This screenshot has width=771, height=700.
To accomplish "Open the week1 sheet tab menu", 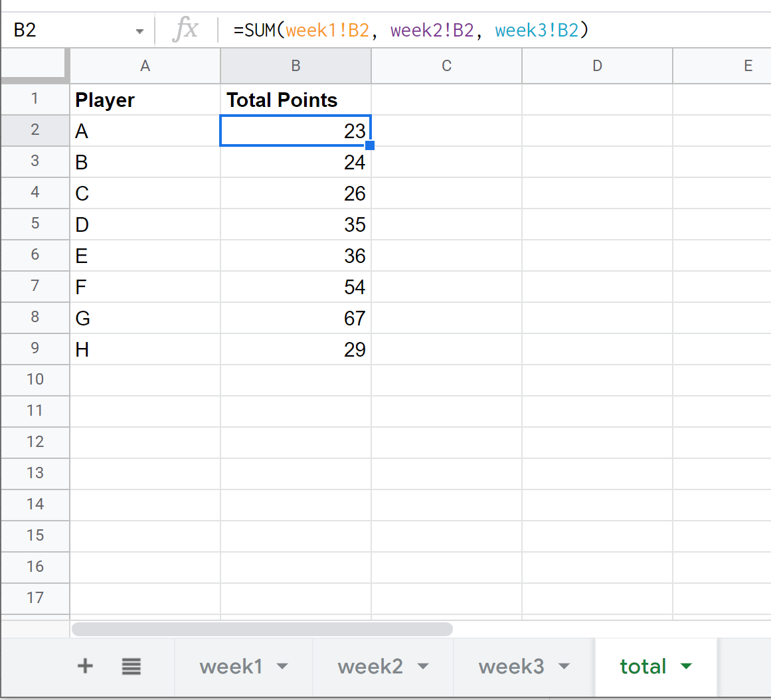I will (x=284, y=666).
